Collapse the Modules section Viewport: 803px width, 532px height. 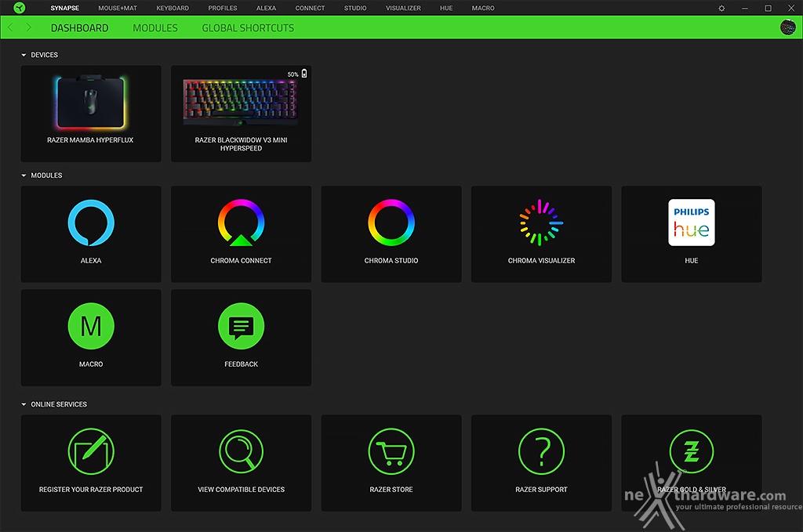click(x=24, y=176)
